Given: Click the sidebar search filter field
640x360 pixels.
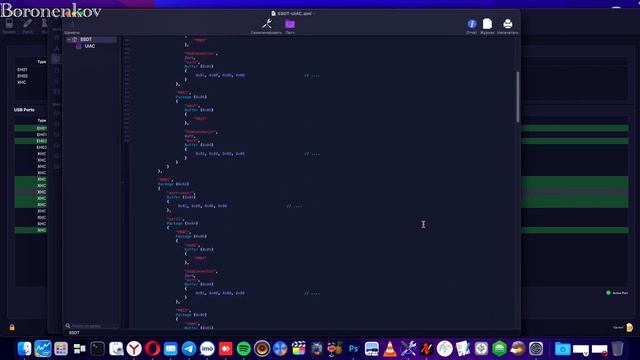Looking at the screenshot, I should pos(92,326).
